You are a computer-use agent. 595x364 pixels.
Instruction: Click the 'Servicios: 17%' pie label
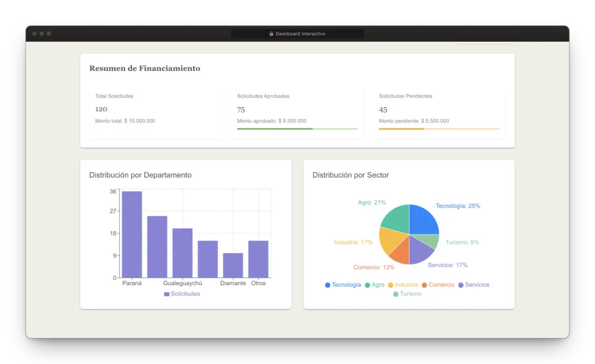[x=448, y=265]
